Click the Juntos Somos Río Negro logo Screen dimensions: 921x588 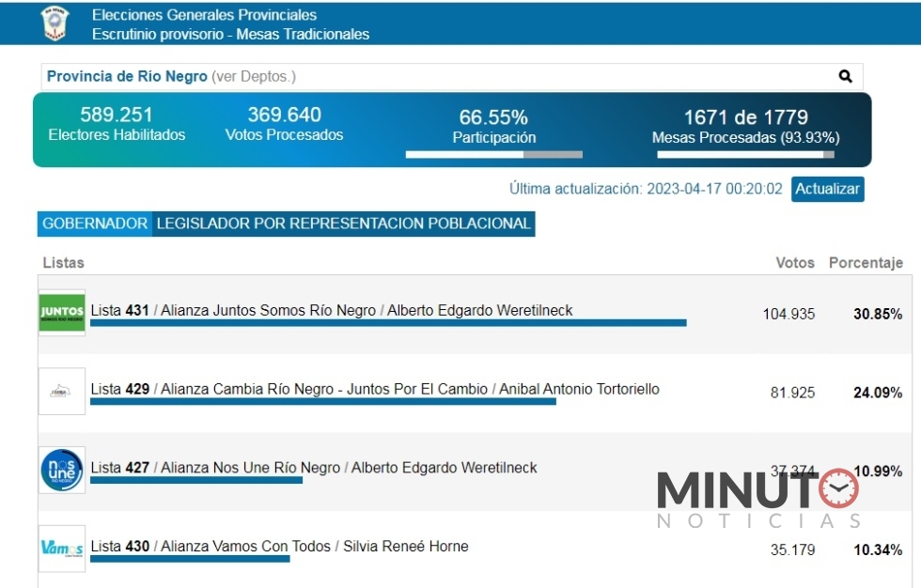(62, 313)
